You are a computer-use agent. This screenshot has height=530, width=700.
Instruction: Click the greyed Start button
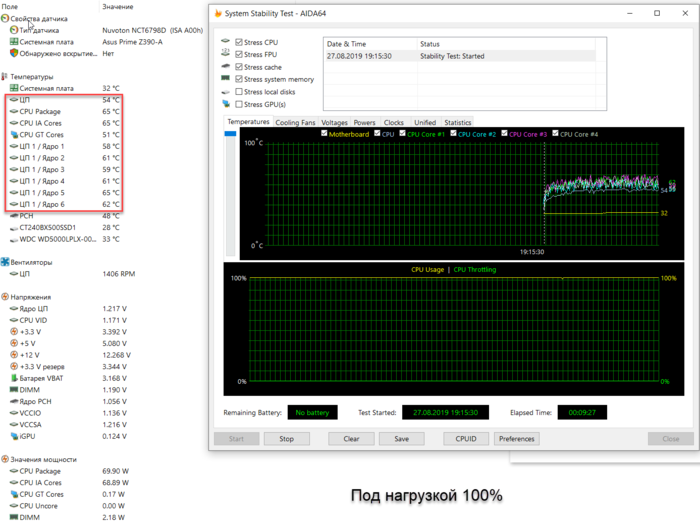pyautogui.click(x=236, y=438)
